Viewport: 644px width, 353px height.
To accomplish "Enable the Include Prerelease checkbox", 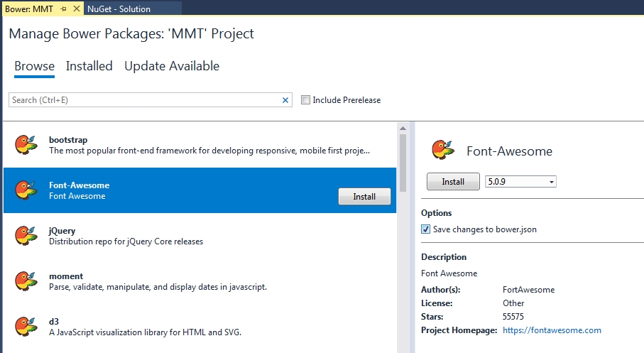I will [305, 100].
